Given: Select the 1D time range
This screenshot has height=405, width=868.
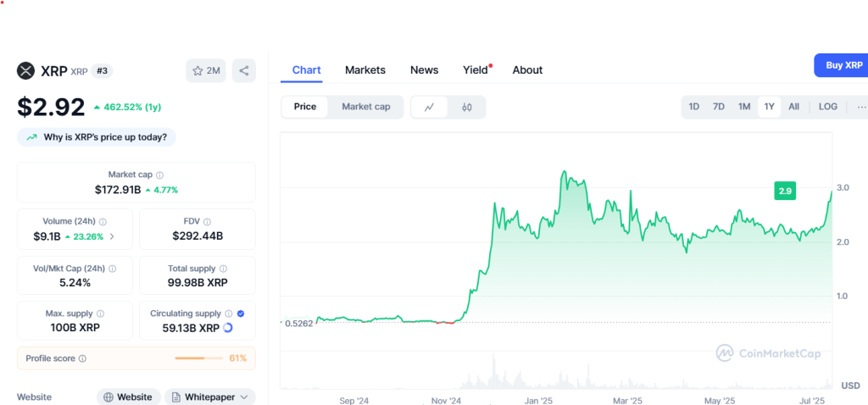Looking at the screenshot, I should 694,107.
